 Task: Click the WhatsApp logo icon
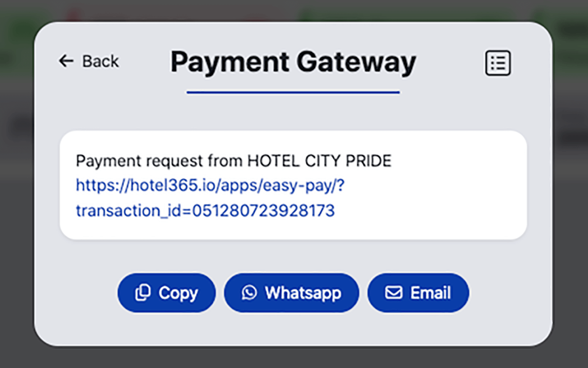[249, 293]
